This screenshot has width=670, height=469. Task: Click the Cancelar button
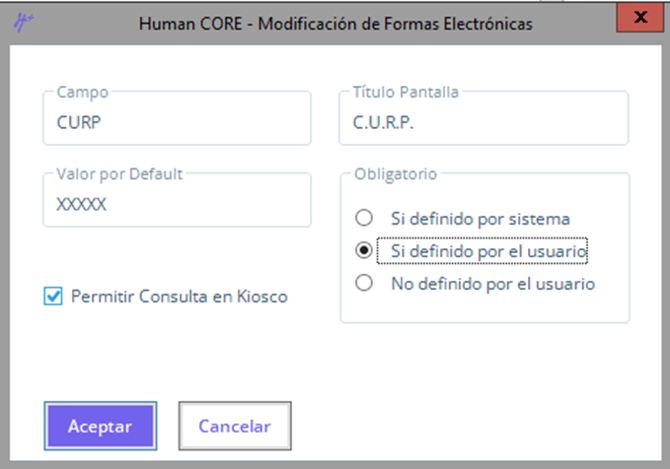235,426
